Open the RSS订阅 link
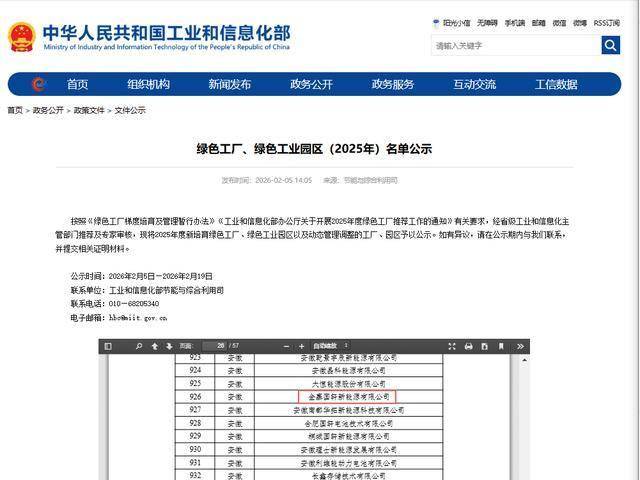 606,22
